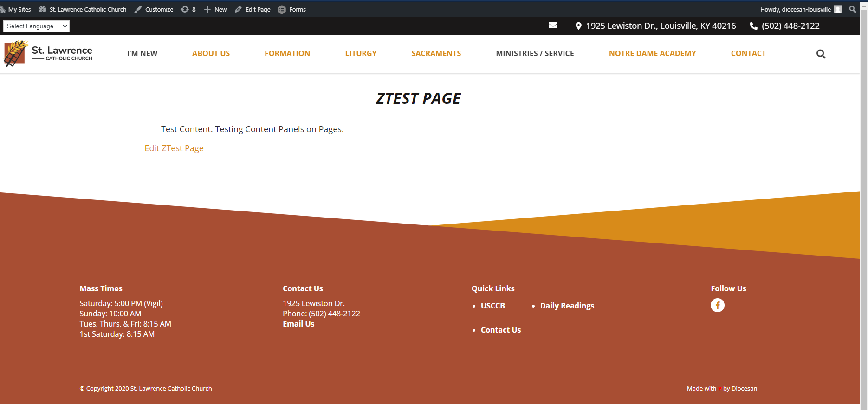Select the Sacraments navigation item

tap(436, 54)
